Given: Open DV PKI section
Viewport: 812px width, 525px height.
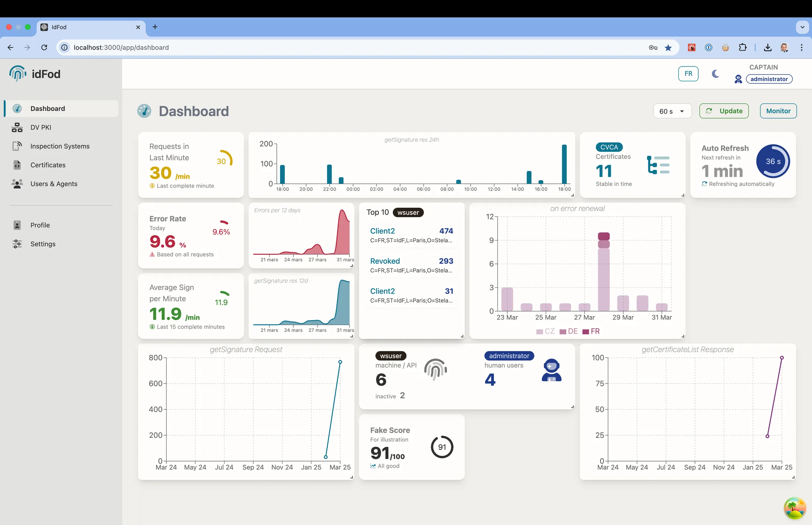Looking at the screenshot, I should (x=62, y=127).
